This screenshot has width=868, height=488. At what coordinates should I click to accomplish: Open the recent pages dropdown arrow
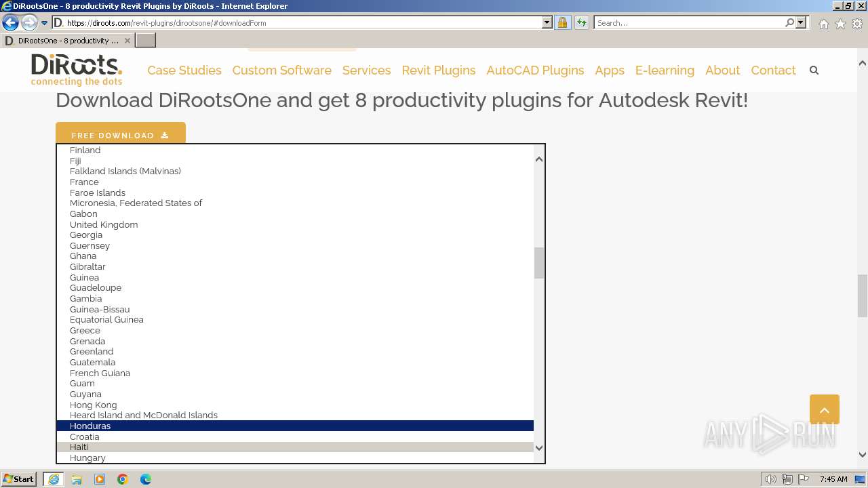44,23
